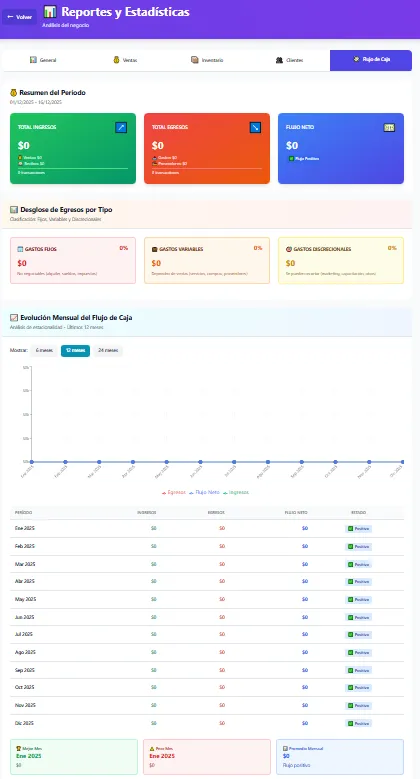Viewport: 420px width, 779px height.
Task: Click the trophy icon in Mejor Mes card
Action: pos(19,748)
